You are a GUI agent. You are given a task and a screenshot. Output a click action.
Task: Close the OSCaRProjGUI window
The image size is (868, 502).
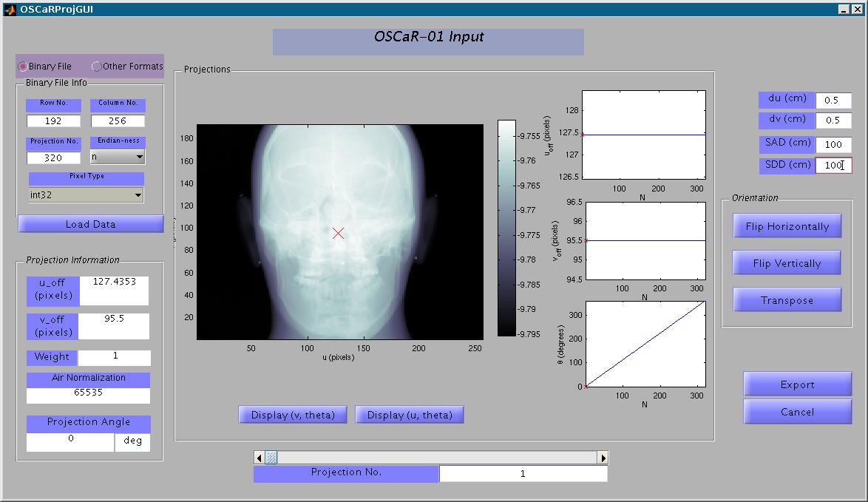click(856, 10)
